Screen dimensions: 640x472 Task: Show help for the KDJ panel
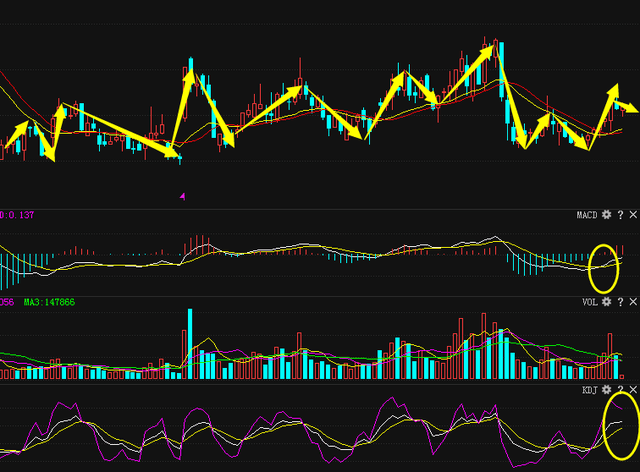(620, 388)
